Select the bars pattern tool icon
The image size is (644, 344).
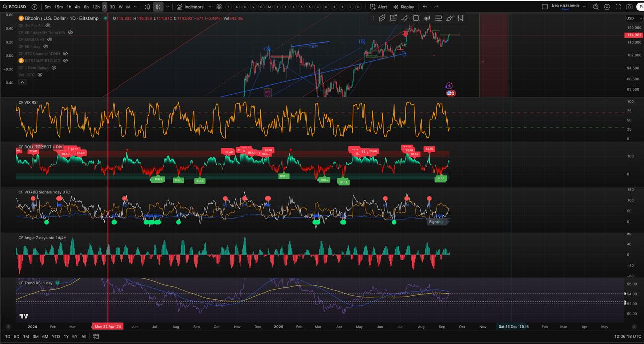coord(427,18)
